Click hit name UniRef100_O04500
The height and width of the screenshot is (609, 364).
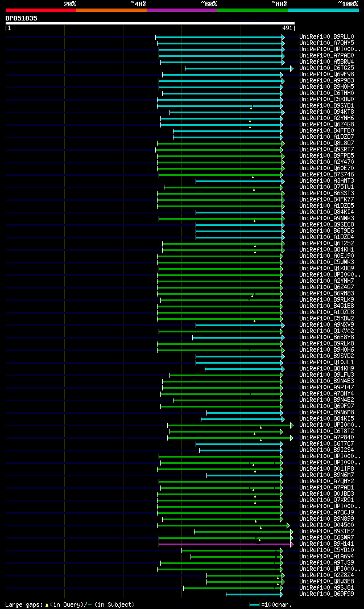pos(326,525)
